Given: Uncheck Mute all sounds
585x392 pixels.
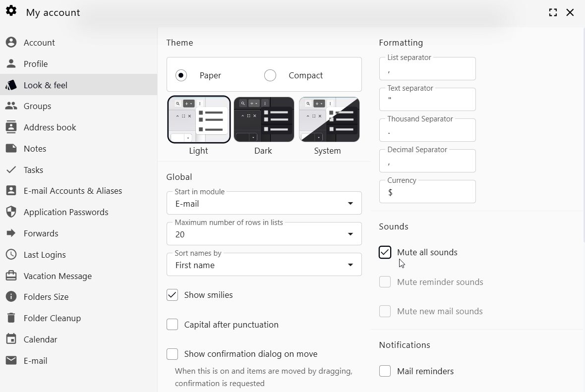Looking at the screenshot, I should tap(385, 252).
